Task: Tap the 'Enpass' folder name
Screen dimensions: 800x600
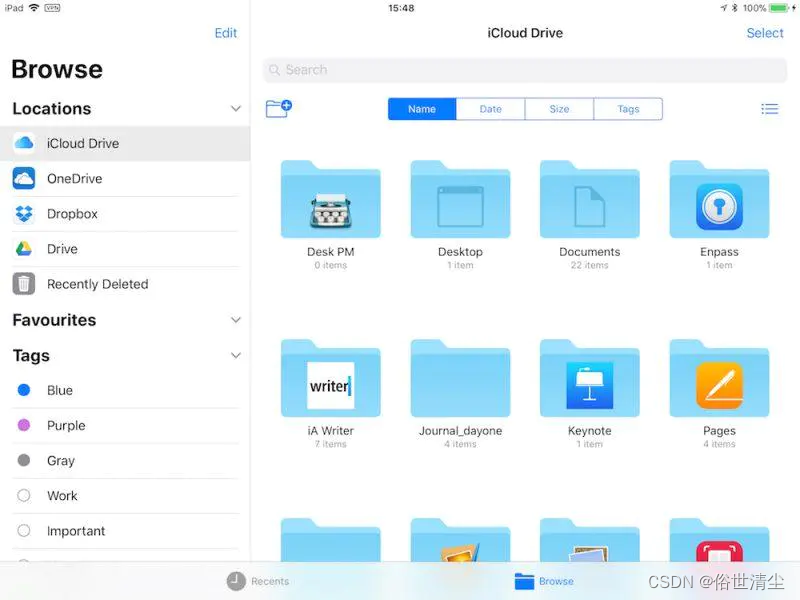Action: click(719, 252)
